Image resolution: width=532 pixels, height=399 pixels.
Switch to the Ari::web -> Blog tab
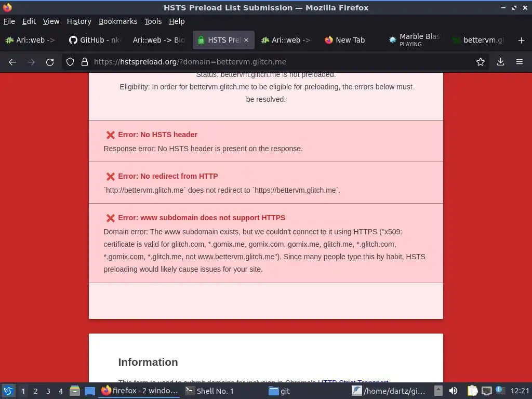click(159, 40)
